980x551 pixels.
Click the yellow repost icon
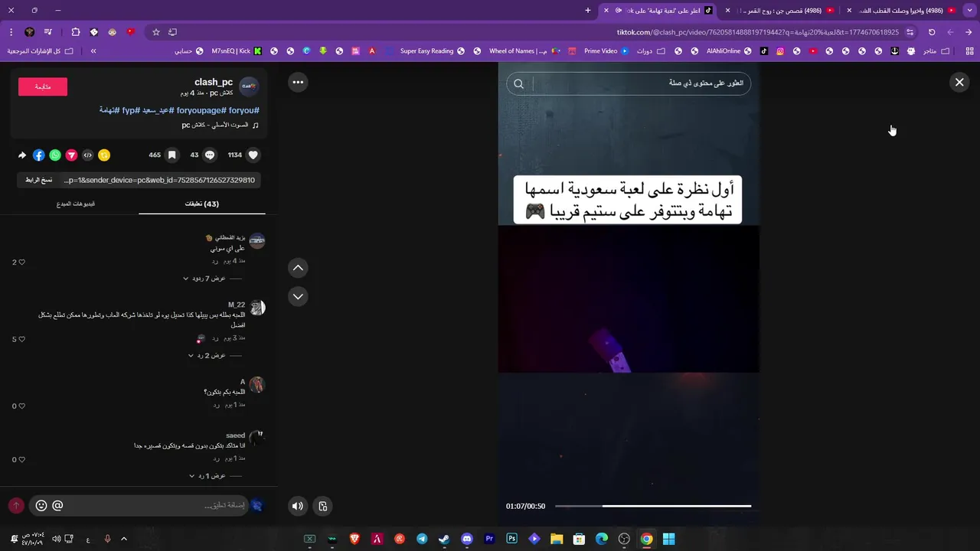[104, 155]
